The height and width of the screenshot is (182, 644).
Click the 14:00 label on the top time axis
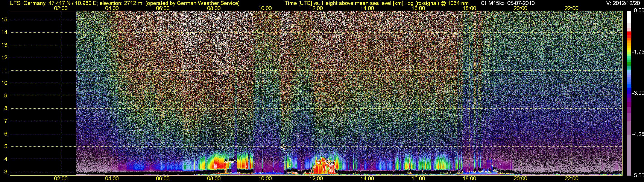[x=367, y=8]
